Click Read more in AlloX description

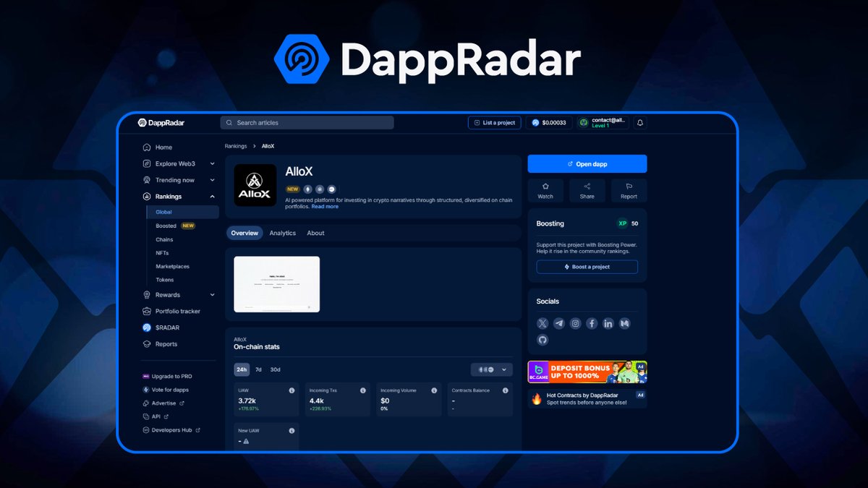click(x=325, y=207)
